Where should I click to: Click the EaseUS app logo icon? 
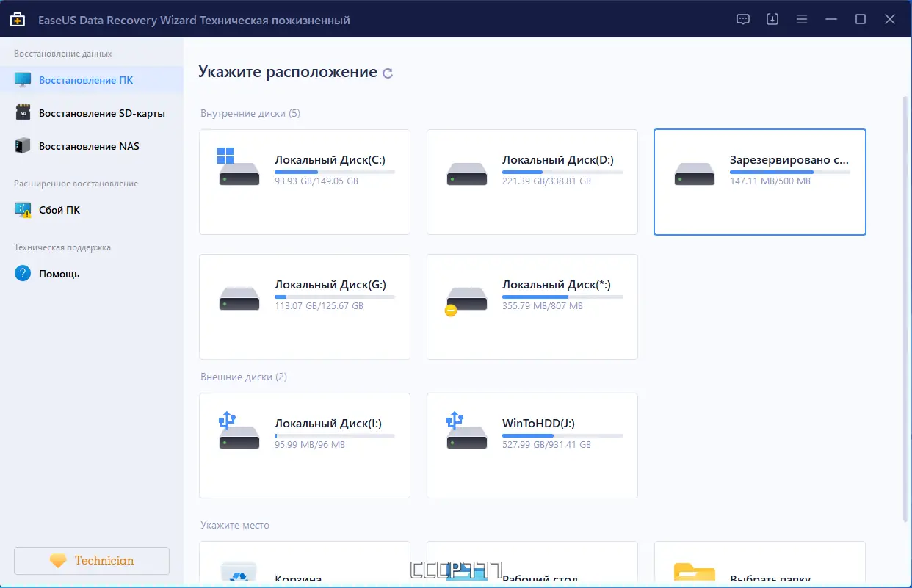(x=18, y=20)
